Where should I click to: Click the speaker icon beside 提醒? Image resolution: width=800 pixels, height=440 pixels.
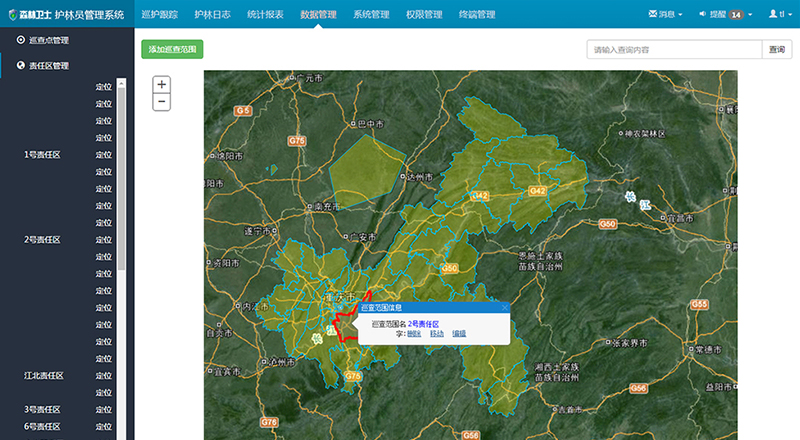tap(703, 15)
